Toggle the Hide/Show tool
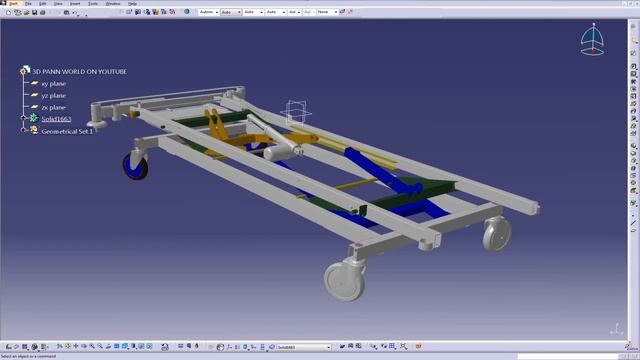 pyautogui.click(x=142, y=346)
